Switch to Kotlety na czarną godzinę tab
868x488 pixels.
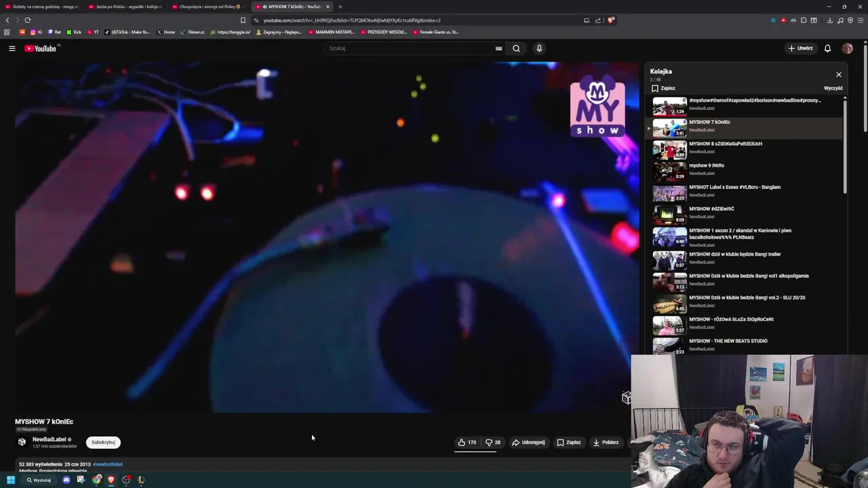(x=42, y=7)
